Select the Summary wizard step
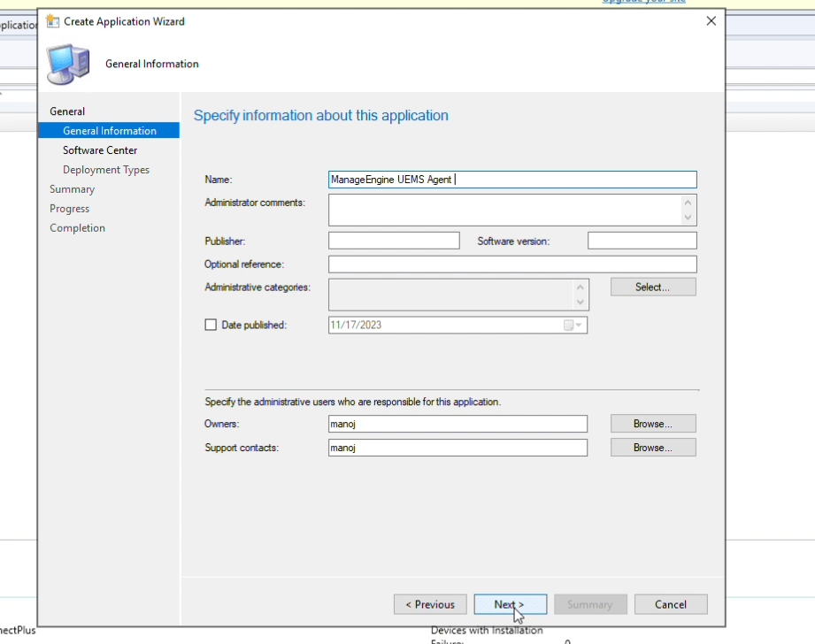The height and width of the screenshot is (644, 815). click(73, 189)
